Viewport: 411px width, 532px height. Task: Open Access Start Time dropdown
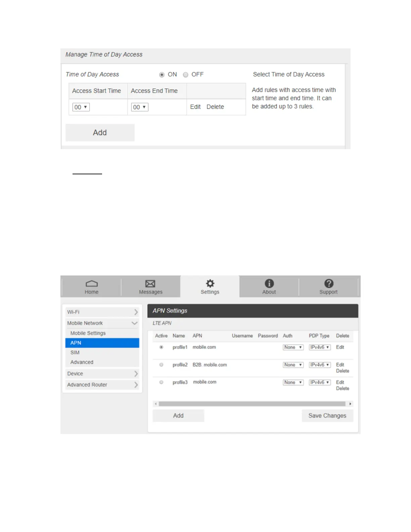click(x=81, y=107)
